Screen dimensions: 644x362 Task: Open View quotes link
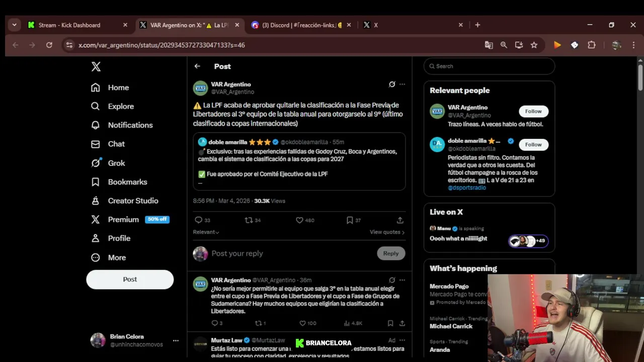[387, 232]
